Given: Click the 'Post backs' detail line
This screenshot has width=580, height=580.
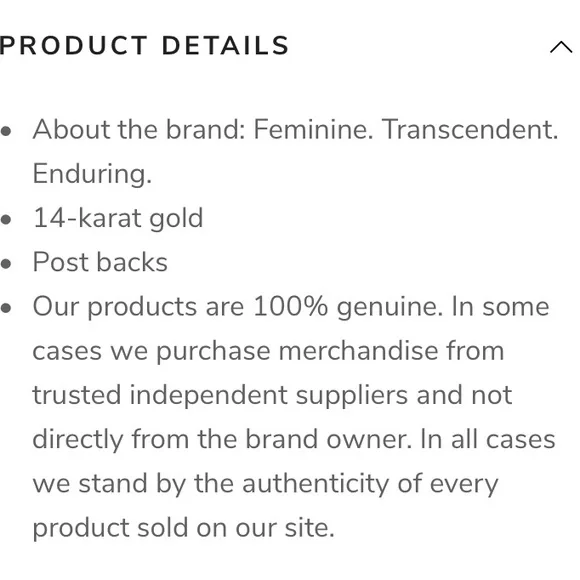Looking at the screenshot, I should pos(100,262).
